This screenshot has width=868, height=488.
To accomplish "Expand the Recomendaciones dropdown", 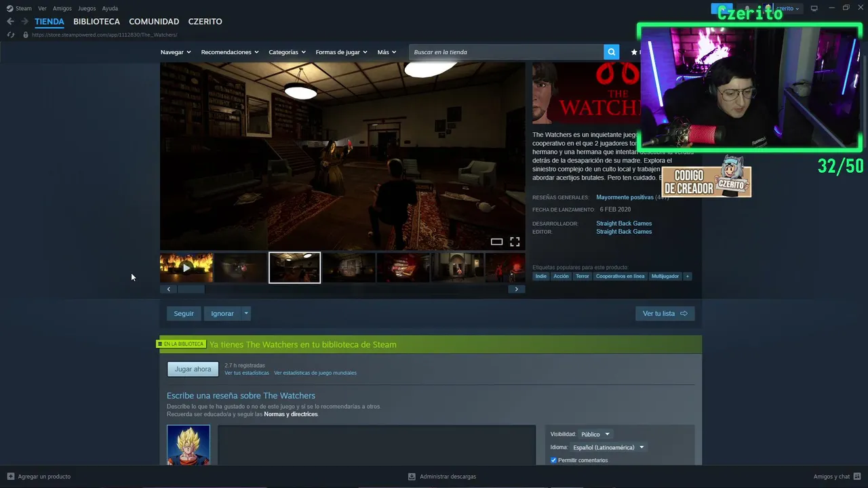I will tap(230, 52).
